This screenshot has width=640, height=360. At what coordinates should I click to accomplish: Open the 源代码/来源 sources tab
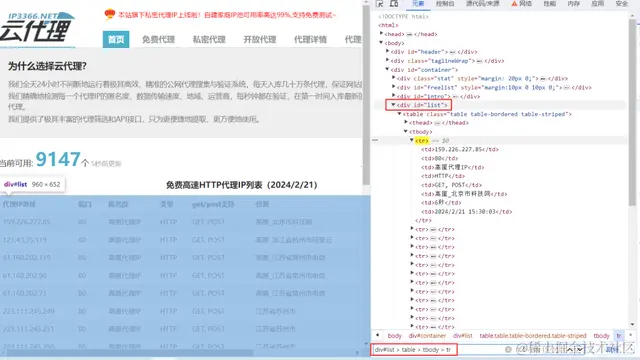[482, 4]
